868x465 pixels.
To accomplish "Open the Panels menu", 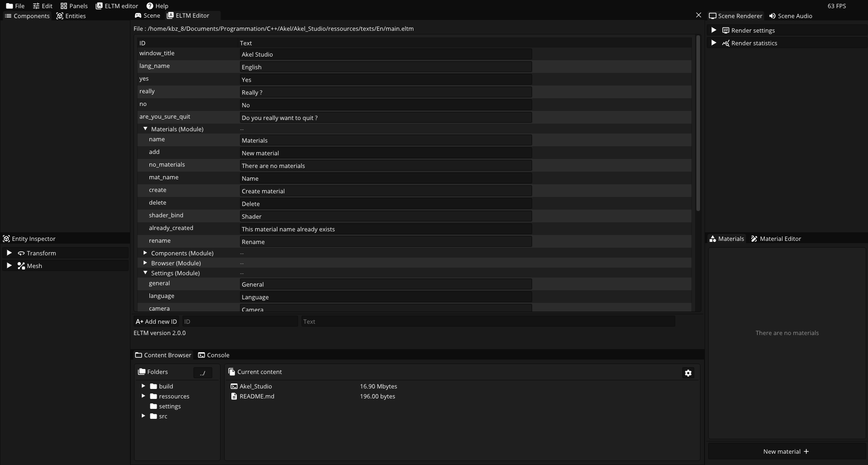I will pos(74,6).
